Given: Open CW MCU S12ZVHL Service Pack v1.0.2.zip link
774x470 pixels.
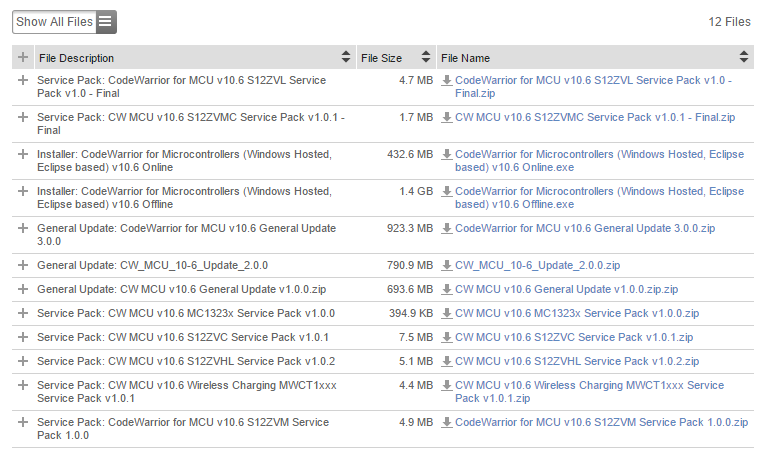Looking at the screenshot, I should tap(577, 361).
